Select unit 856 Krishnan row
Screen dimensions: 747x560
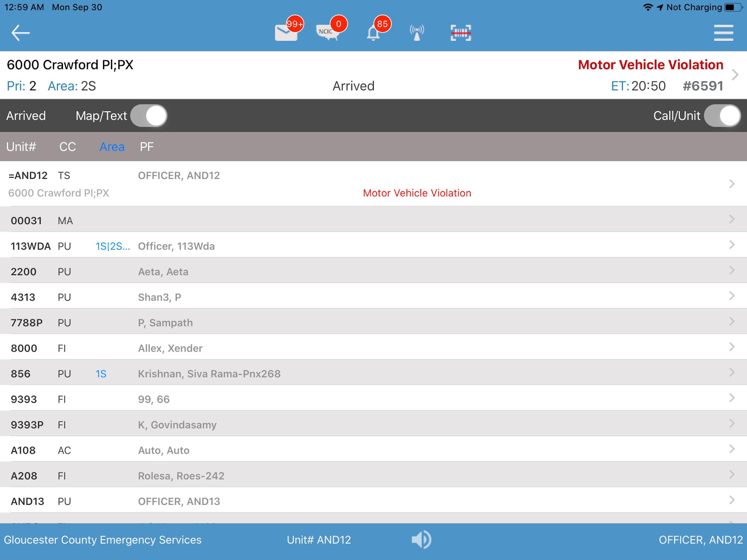209,374
